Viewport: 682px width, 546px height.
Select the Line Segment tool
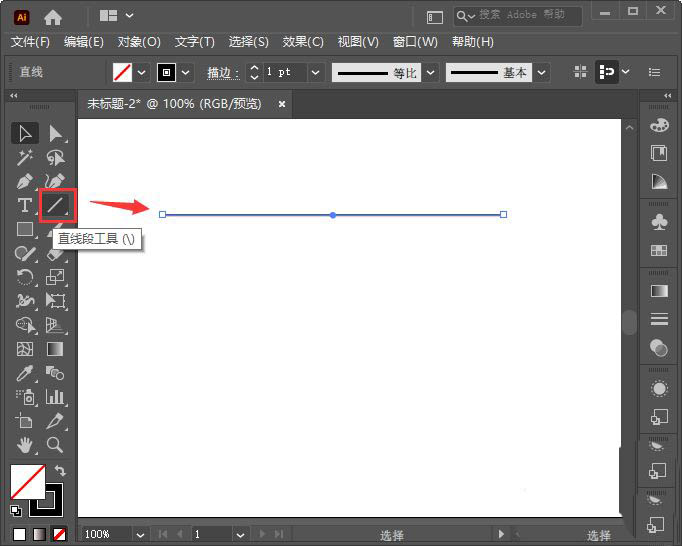pyautogui.click(x=55, y=205)
